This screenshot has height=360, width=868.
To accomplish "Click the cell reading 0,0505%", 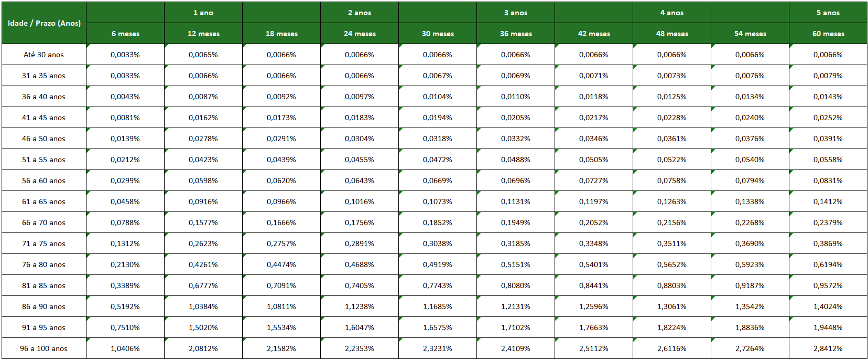I will [x=594, y=160].
